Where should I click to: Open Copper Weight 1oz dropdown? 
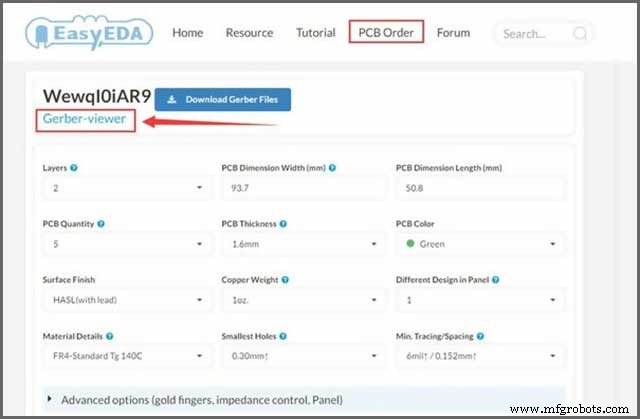303,300
